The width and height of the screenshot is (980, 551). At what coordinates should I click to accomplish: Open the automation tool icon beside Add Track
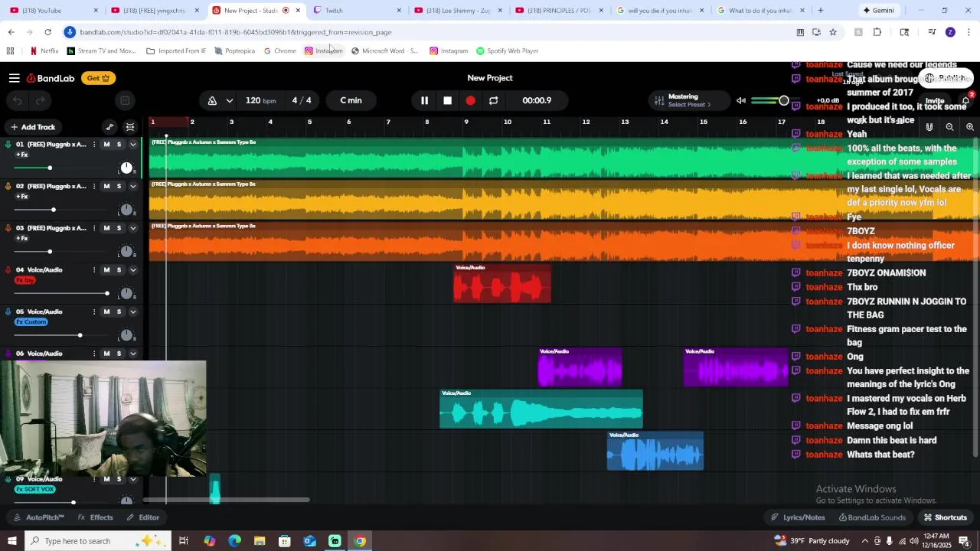pyautogui.click(x=109, y=127)
